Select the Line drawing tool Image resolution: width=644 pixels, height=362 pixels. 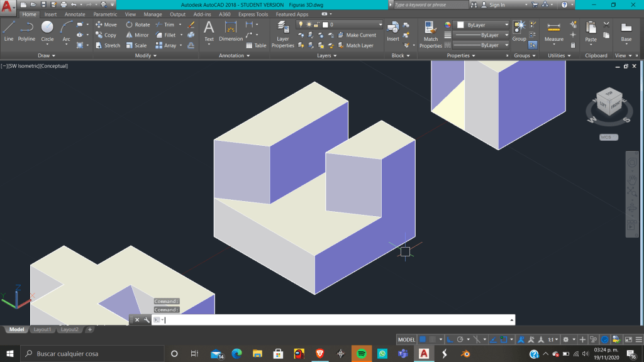[9, 31]
